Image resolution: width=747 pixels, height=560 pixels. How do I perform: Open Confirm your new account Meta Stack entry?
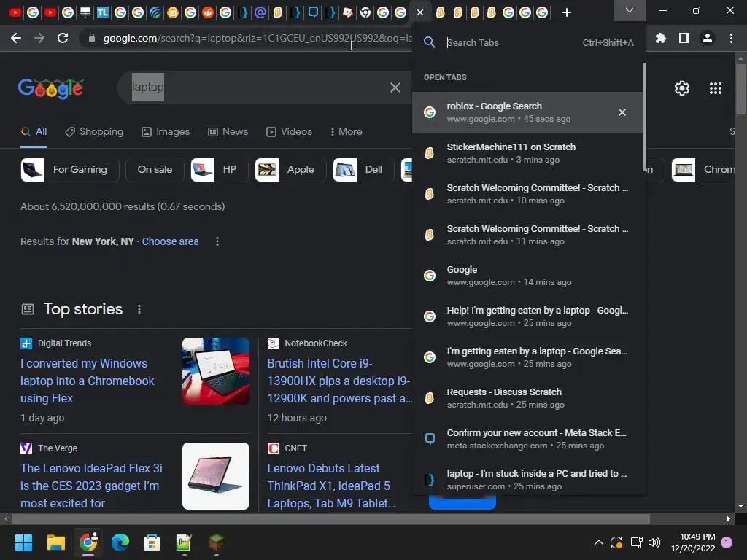click(x=527, y=439)
